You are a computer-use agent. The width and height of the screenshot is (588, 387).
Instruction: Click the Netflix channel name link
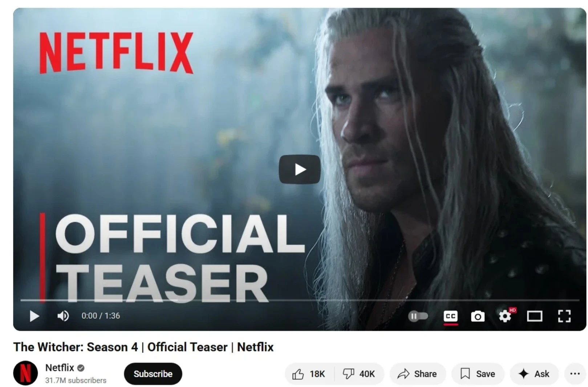(60, 368)
